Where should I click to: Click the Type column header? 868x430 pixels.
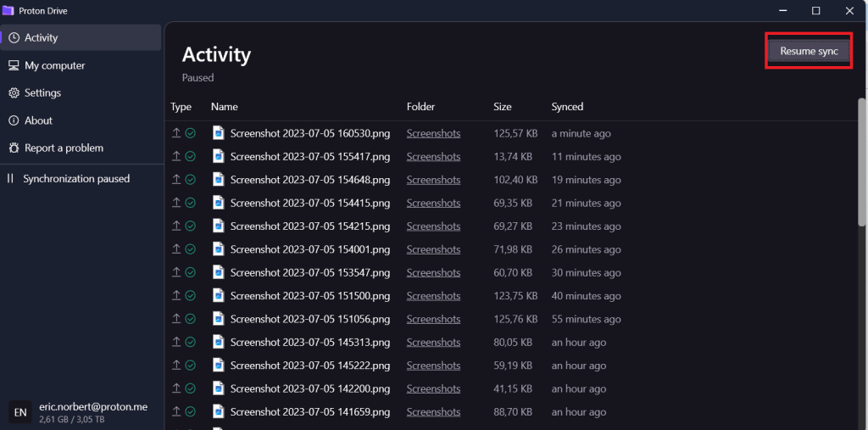pyautogui.click(x=181, y=107)
